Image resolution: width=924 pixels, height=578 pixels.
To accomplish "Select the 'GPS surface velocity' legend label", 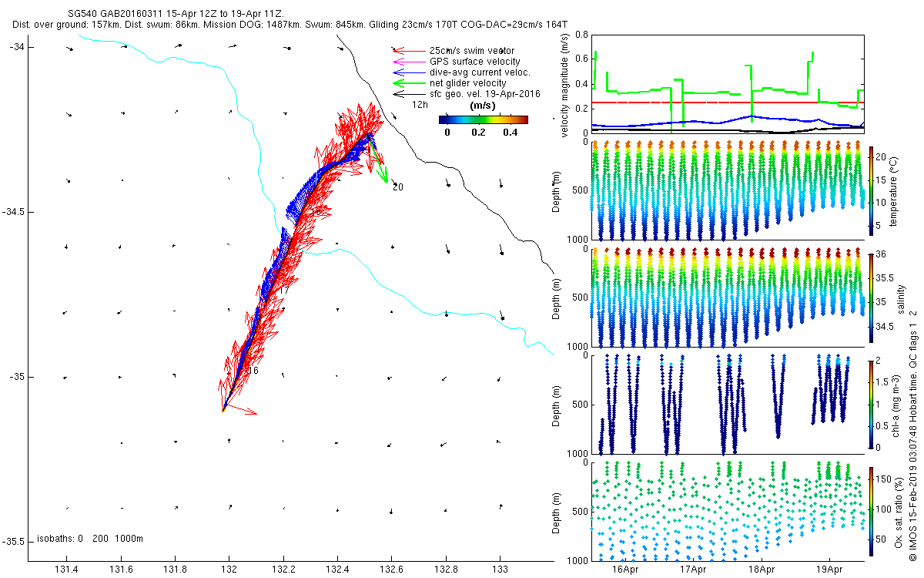I will pyautogui.click(x=475, y=61).
